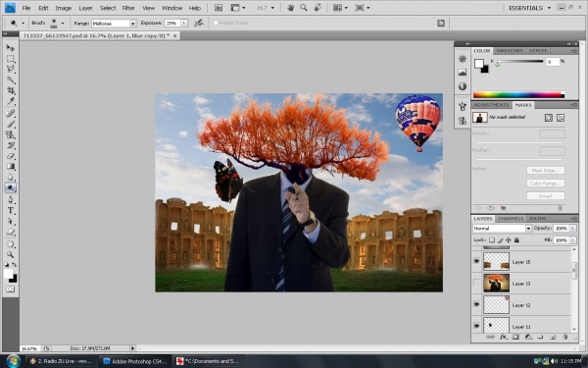Open the Exposure slider arrow
Viewport: 588px width, 368px height.
[184, 23]
